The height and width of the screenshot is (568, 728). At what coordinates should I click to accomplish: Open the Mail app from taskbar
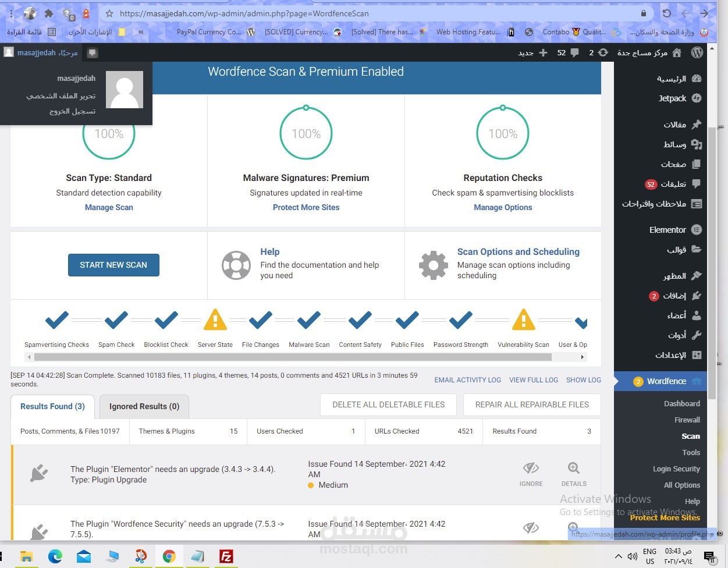tap(84, 556)
